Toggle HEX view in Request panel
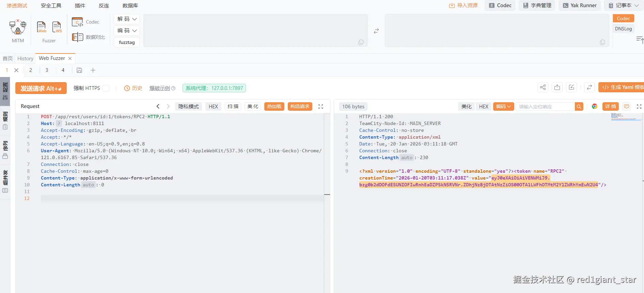Image resolution: width=644 pixels, height=293 pixels. (213, 107)
